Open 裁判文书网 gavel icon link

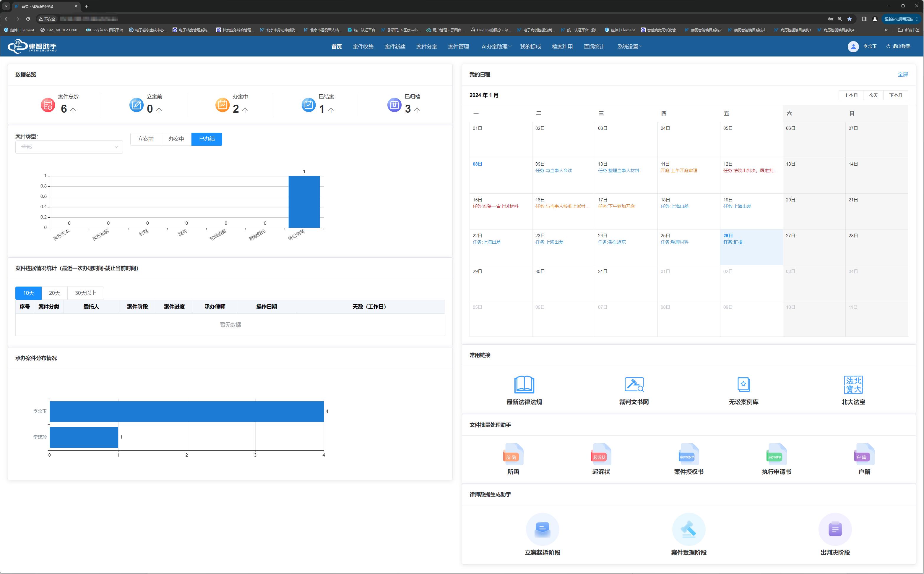coord(634,384)
